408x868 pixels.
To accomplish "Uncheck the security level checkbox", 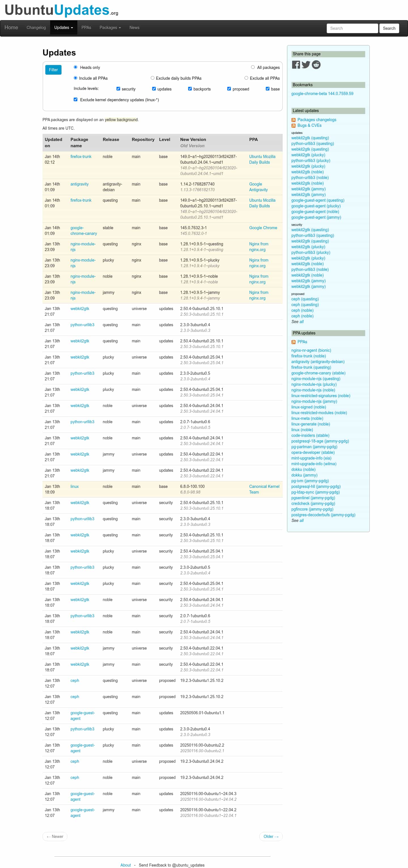I will [x=118, y=89].
